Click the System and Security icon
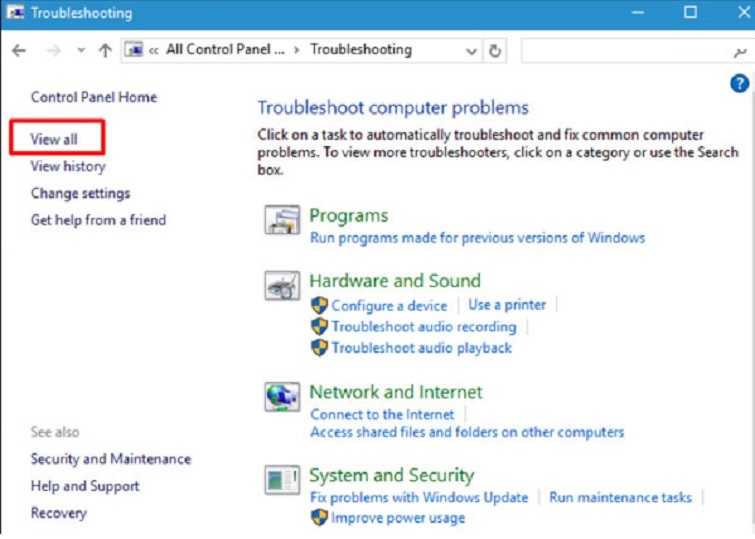Screen dimensions: 755x539 (282, 480)
